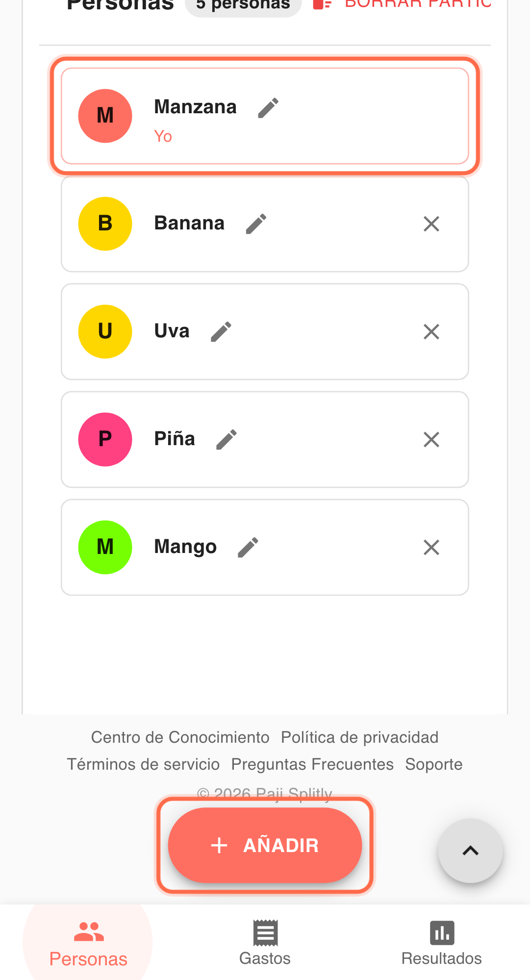Open Preguntas Frecuentes link
Viewport: 530px width, 980px height.
point(312,764)
